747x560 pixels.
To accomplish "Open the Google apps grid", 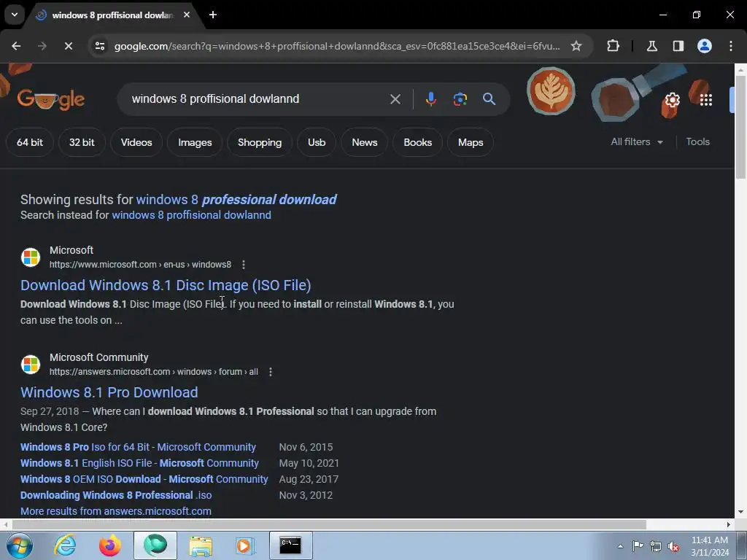I will point(706,100).
